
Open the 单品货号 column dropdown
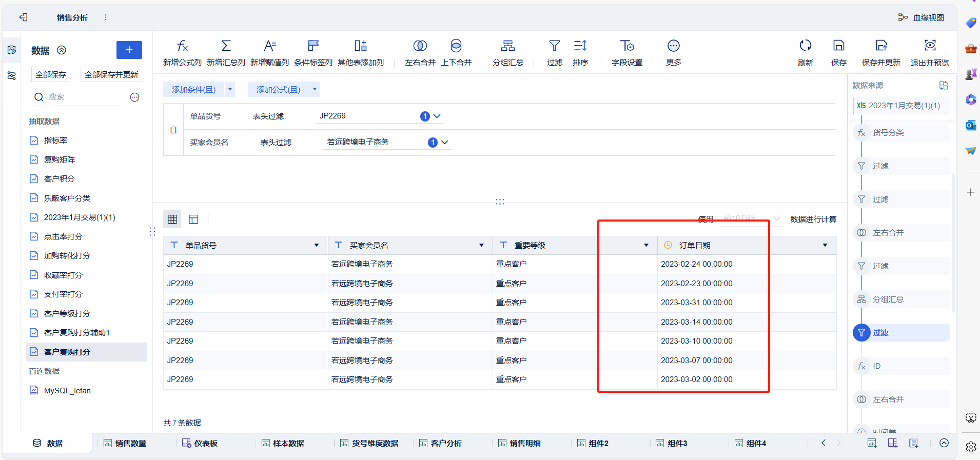[x=317, y=245]
